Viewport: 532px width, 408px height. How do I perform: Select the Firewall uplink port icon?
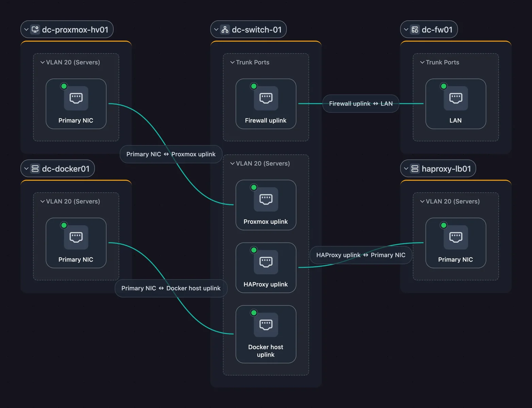[x=266, y=98]
